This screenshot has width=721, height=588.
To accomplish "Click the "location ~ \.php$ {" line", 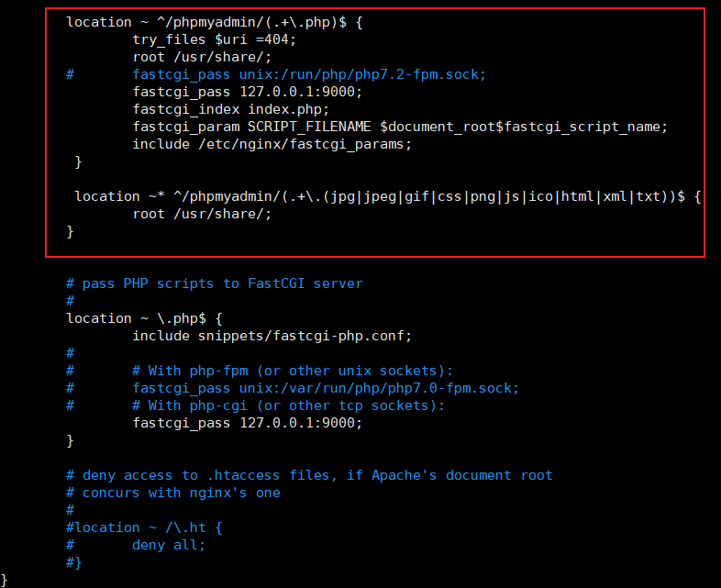I will (x=144, y=318).
